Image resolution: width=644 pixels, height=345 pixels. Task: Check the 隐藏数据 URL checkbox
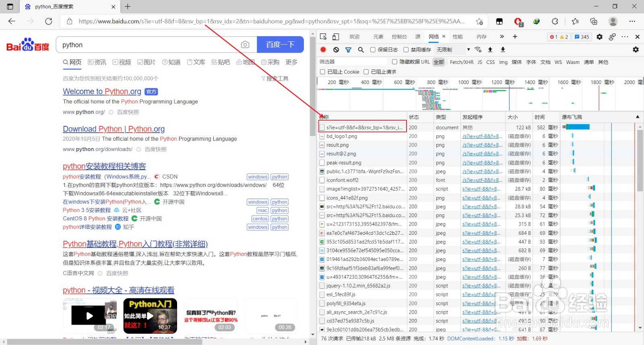click(394, 62)
